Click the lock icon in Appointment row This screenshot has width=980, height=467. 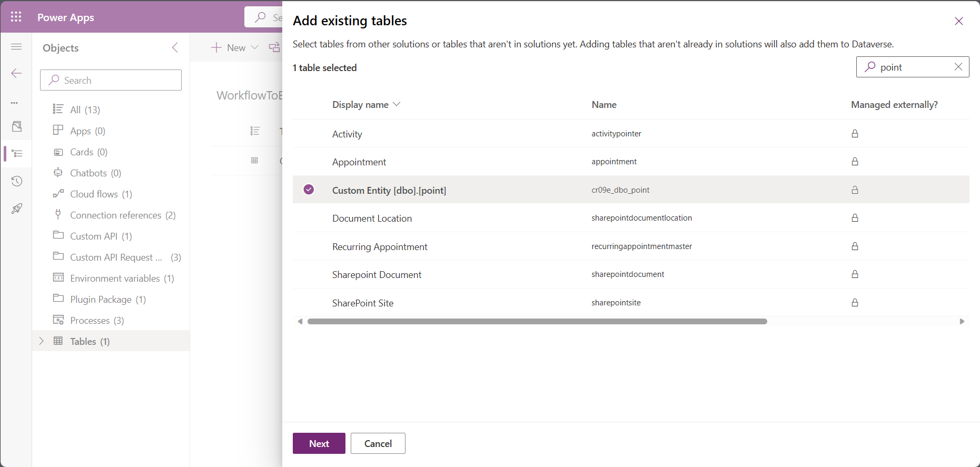click(855, 162)
